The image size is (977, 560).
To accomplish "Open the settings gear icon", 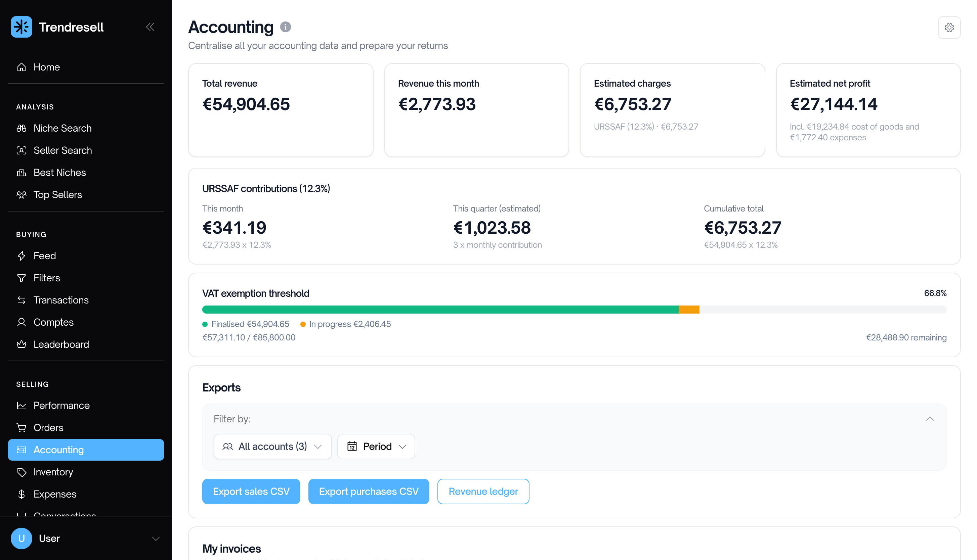I will point(949,28).
